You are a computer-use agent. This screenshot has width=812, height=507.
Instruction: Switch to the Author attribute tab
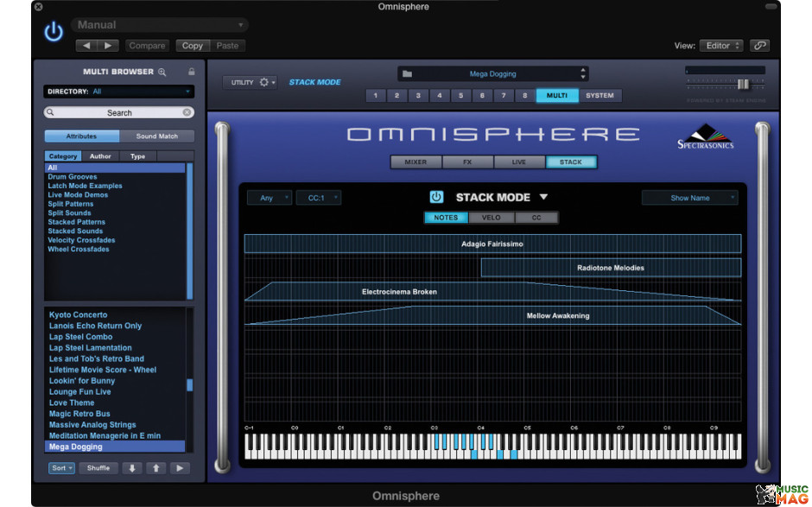click(x=100, y=155)
